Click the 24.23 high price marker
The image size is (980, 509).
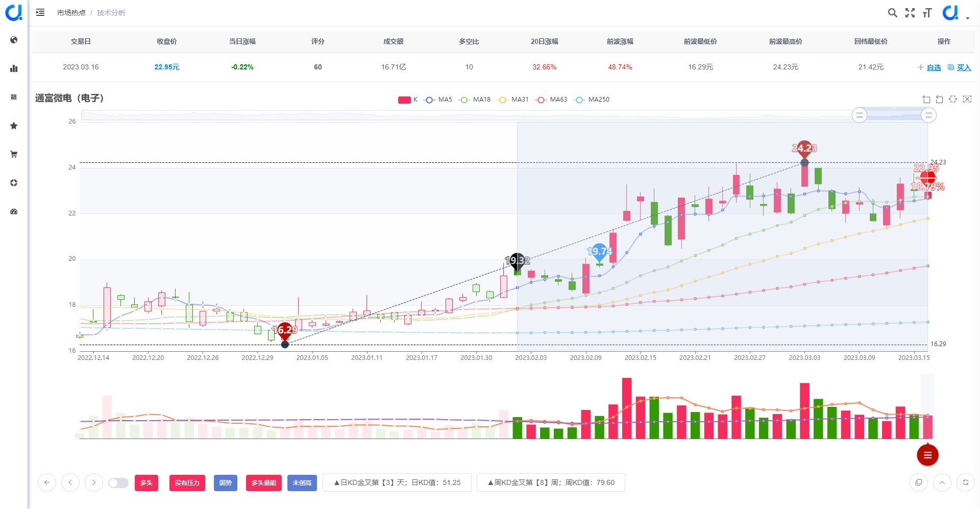pyautogui.click(x=804, y=148)
